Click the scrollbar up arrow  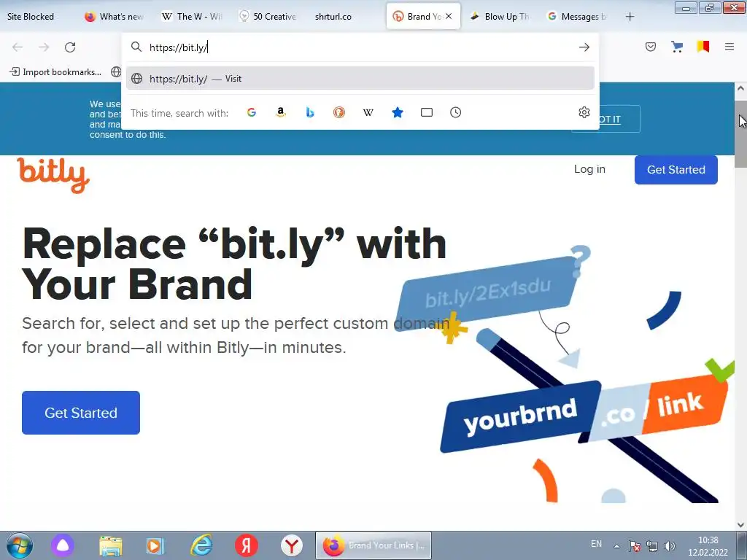tap(740, 88)
